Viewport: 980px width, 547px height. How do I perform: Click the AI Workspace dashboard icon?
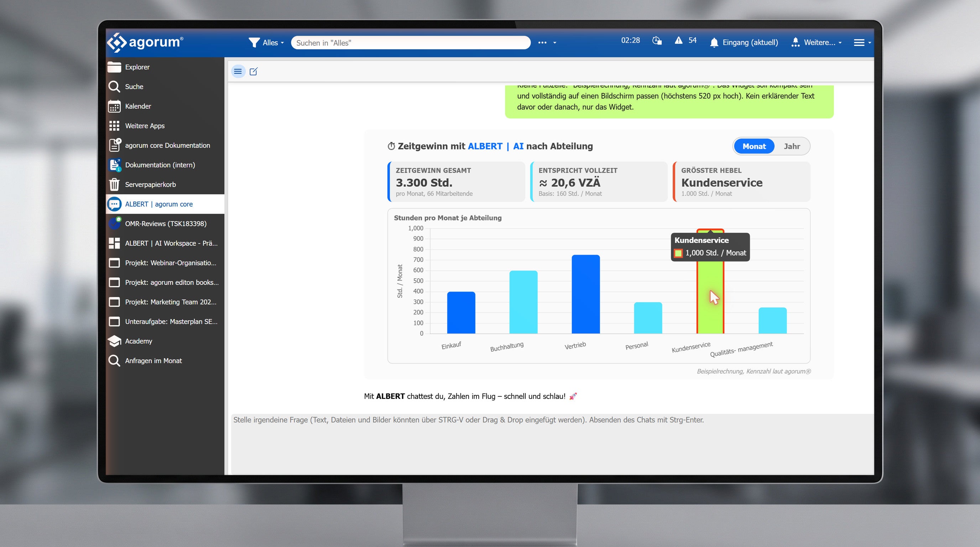(x=114, y=244)
